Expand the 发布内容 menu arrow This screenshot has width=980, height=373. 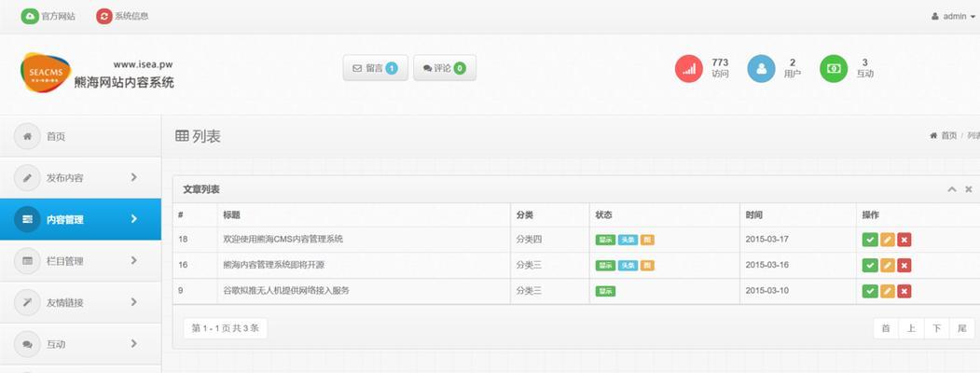click(133, 177)
